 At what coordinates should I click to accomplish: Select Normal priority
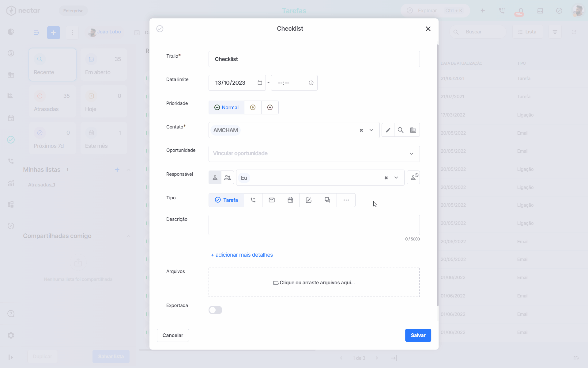[226, 108]
